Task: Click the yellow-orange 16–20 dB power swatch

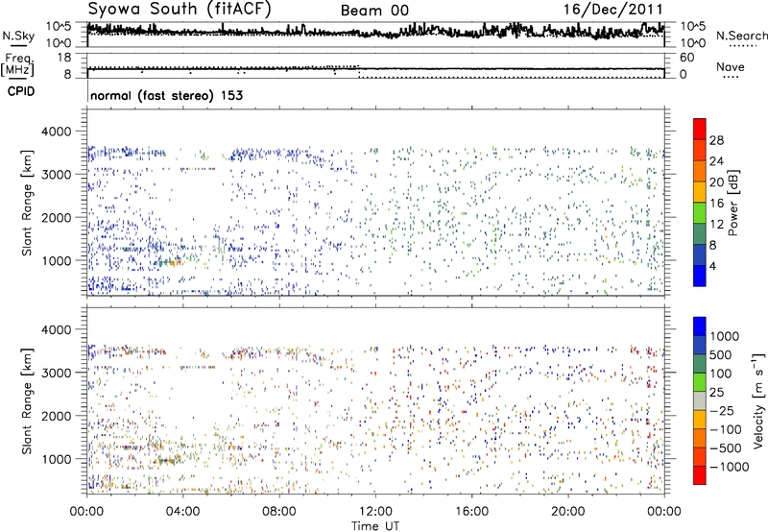Action: tap(700, 192)
